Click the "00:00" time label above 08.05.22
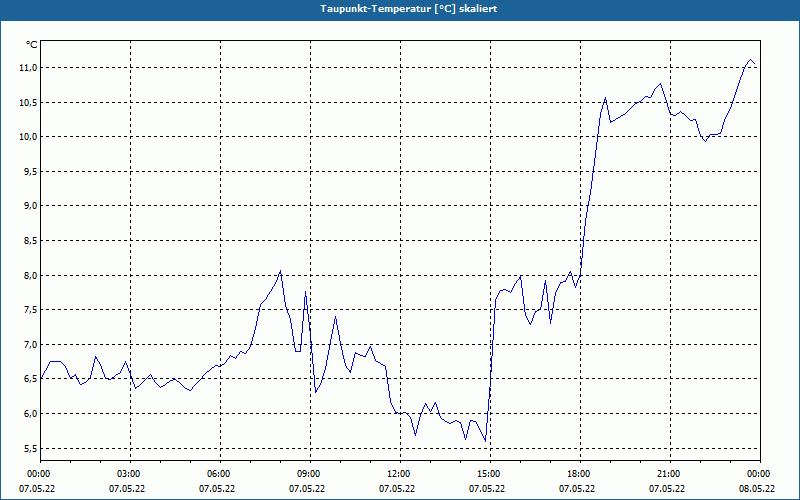Image resolution: width=800 pixels, height=500 pixels. tap(759, 474)
